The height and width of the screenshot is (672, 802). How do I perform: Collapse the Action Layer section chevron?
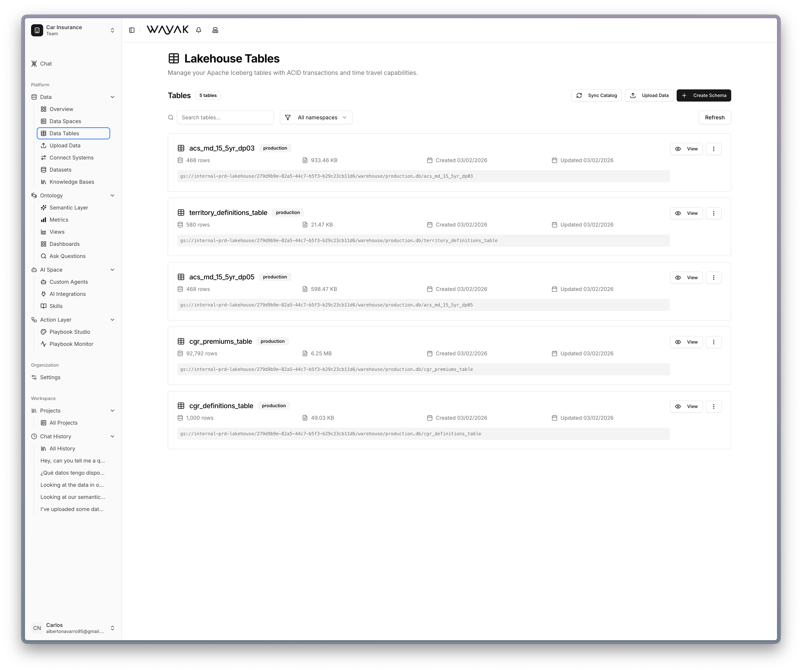coord(112,320)
